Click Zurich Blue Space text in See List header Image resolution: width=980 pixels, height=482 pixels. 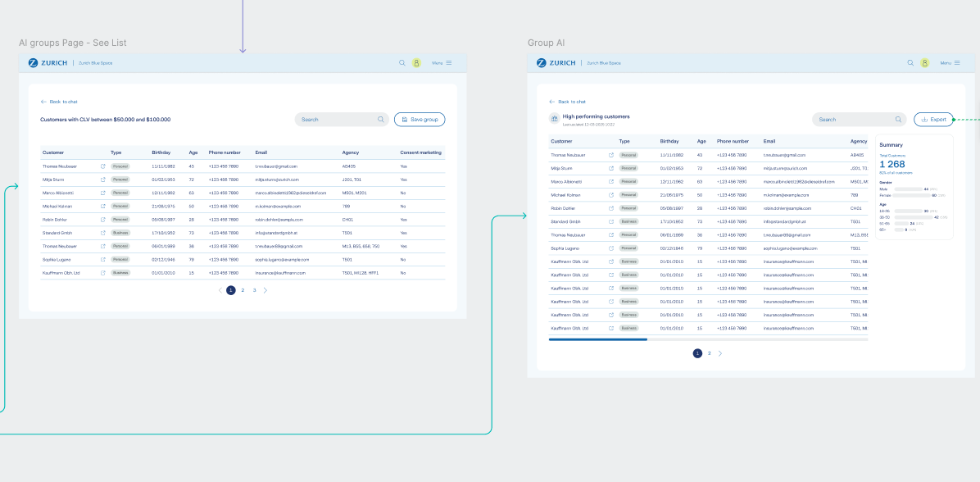[x=96, y=63]
